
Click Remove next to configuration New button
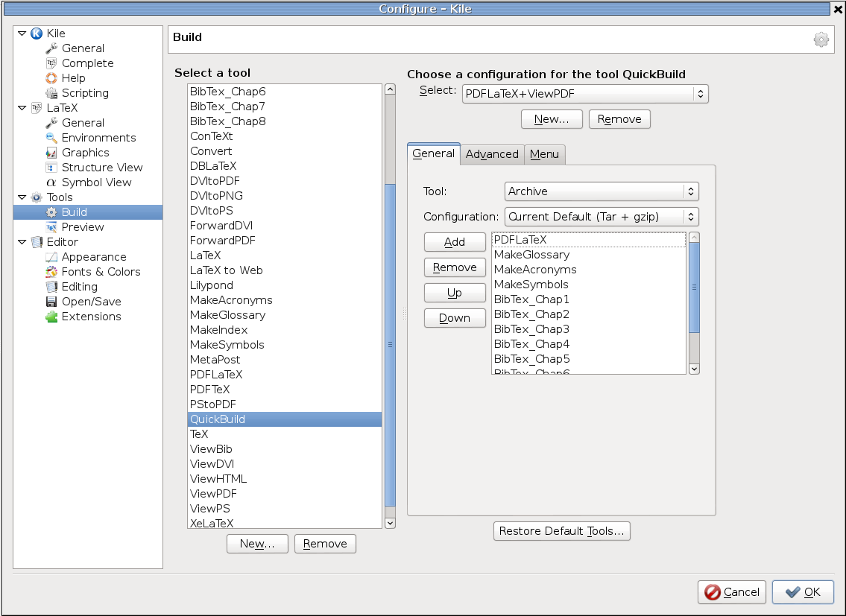point(619,119)
